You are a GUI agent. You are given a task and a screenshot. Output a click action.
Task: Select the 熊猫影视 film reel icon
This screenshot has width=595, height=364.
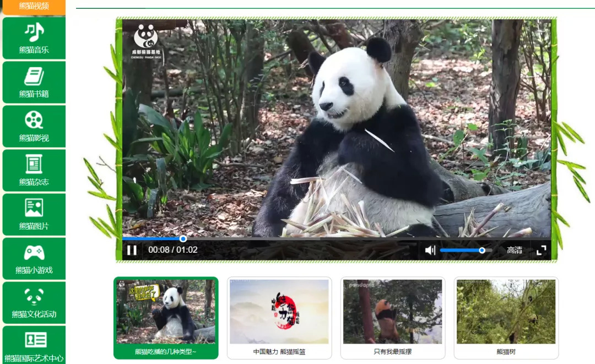click(x=34, y=120)
